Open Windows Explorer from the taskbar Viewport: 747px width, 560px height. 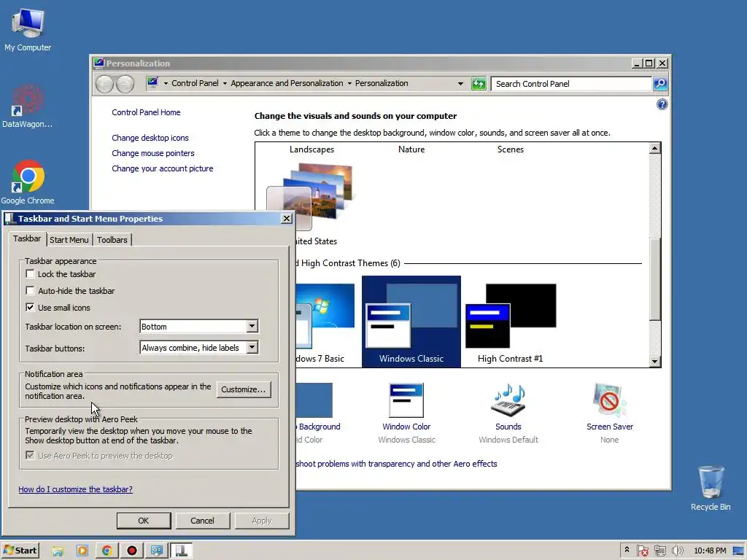pos(58,551)
